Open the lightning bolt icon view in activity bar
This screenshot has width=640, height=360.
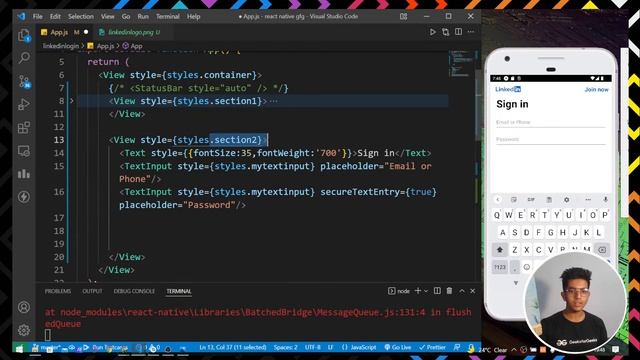tap(24, 197)
